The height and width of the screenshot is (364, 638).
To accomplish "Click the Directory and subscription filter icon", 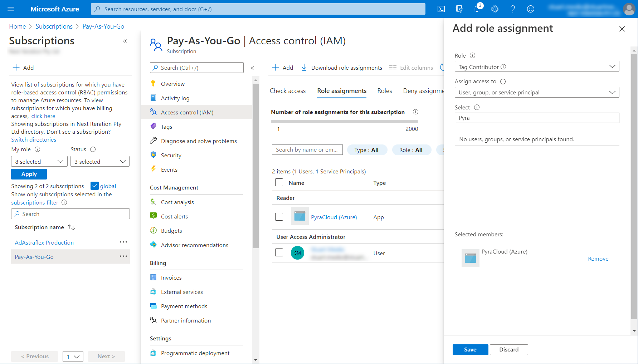I will coord(459,9).
